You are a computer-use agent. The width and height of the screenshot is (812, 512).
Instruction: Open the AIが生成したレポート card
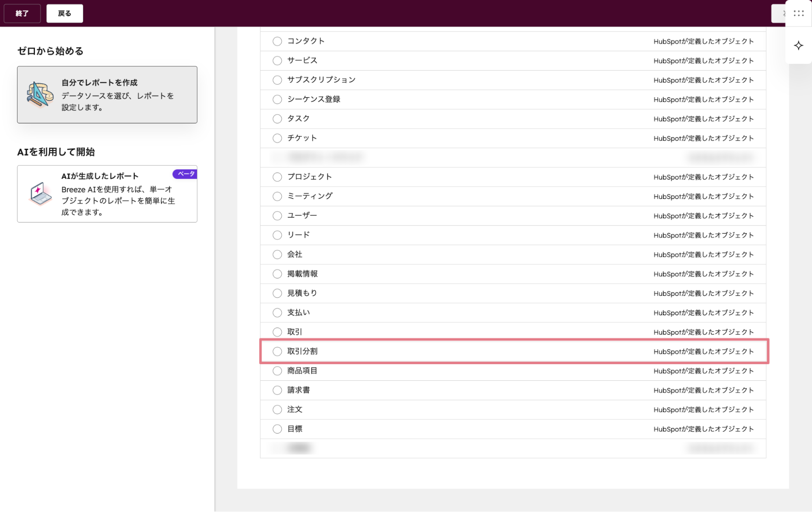pyautogui.click(x=107, y=194)
